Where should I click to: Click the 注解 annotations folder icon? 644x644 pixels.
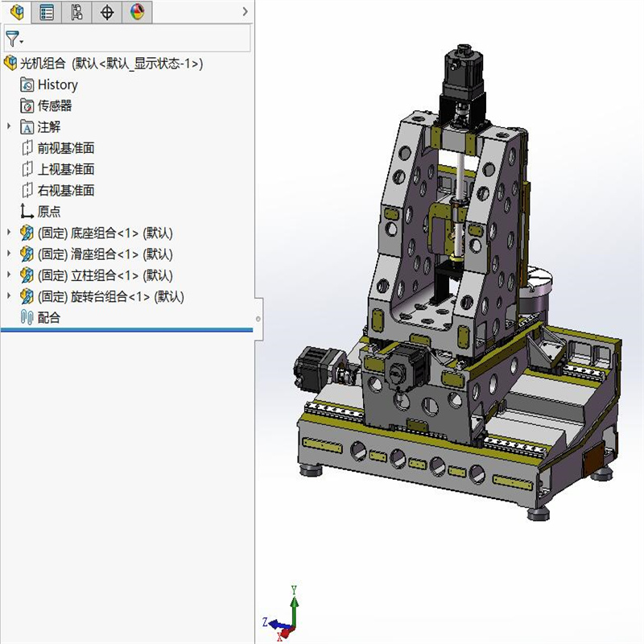(27, 127)
